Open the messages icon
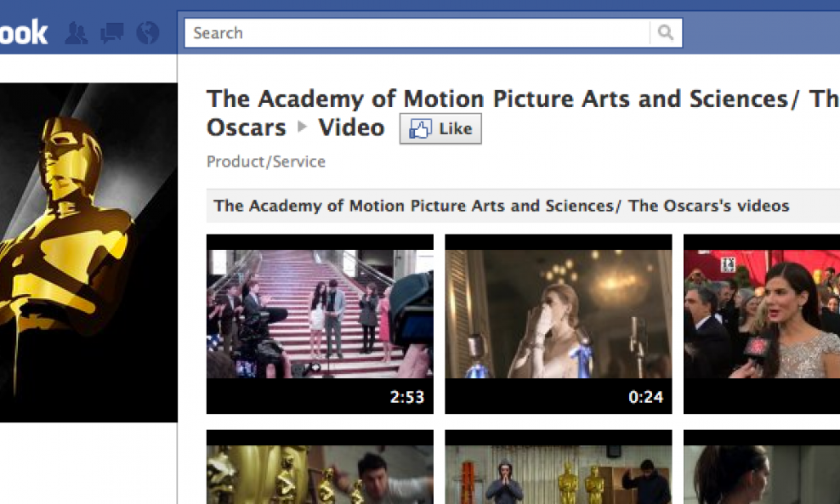This screenshot has width=840, height=504. click(x=112, y=33)
